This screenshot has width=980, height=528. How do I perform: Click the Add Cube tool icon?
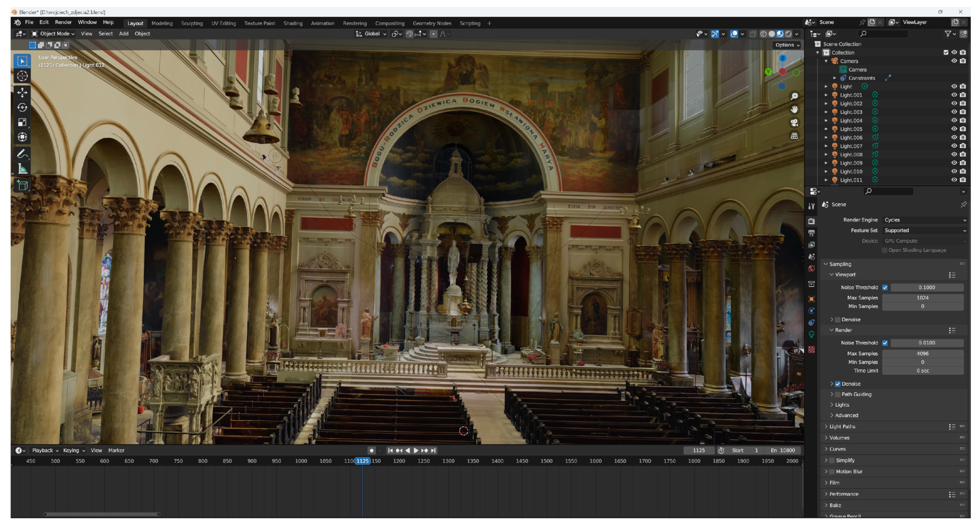pyautogui.click(x=22, y=185)
